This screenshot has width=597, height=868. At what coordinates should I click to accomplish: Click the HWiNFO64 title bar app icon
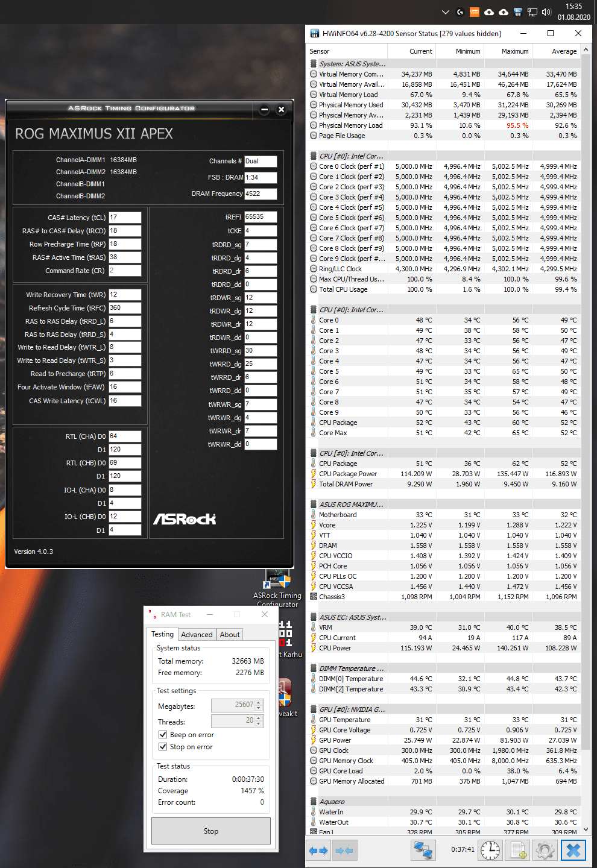315,33
